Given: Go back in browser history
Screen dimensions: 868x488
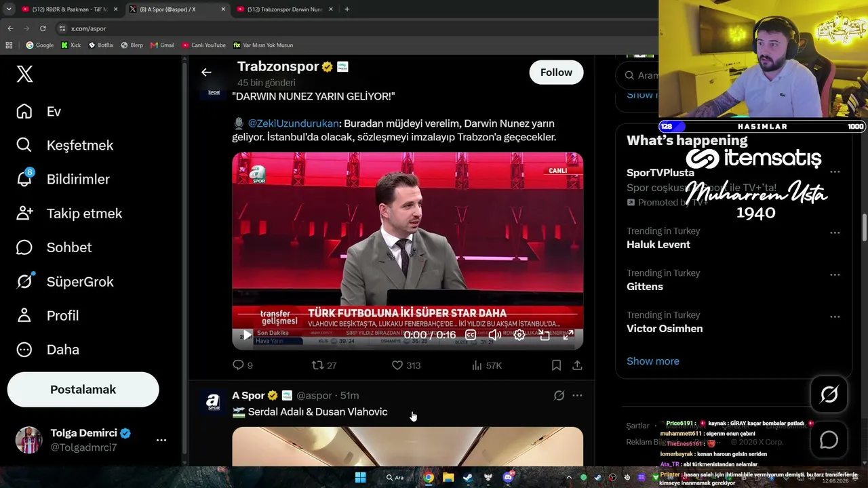Looking at the screenshot, I should pyautogui.click(x=10, y=28).
